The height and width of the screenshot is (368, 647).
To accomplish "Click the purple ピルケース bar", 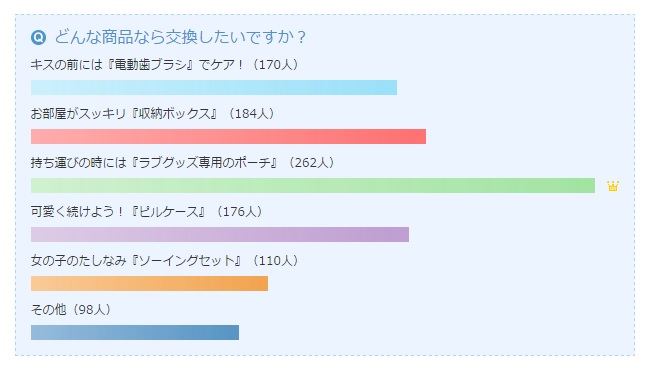I will pyautogui.click(x=220, y=234).
